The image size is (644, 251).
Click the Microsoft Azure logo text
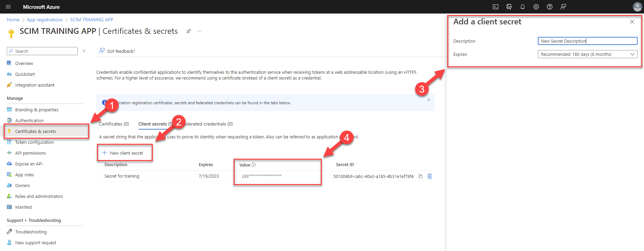pos(41,7)
